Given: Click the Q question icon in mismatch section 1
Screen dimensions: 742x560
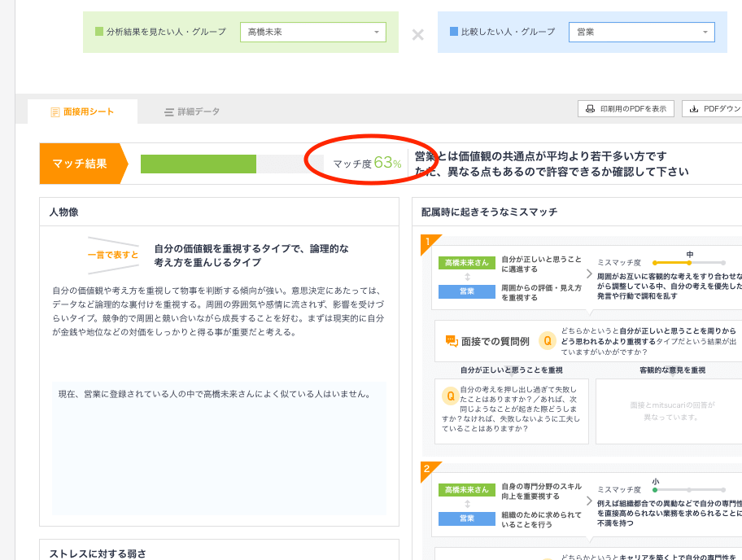Looking at the screenshot, I should pyautogui.click(x=548, y=339).
